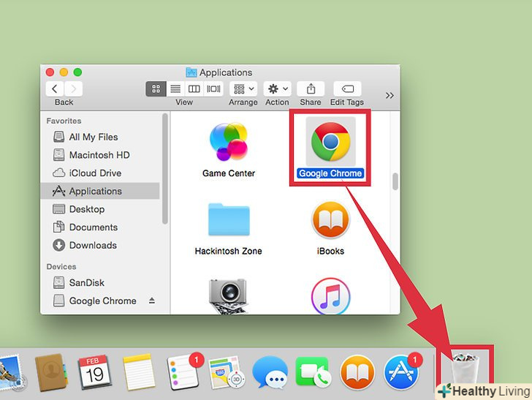The height and width of the screenshot is (400, 532).
Task: Switch to Cover Flow view
Action: tap(213, 89)
